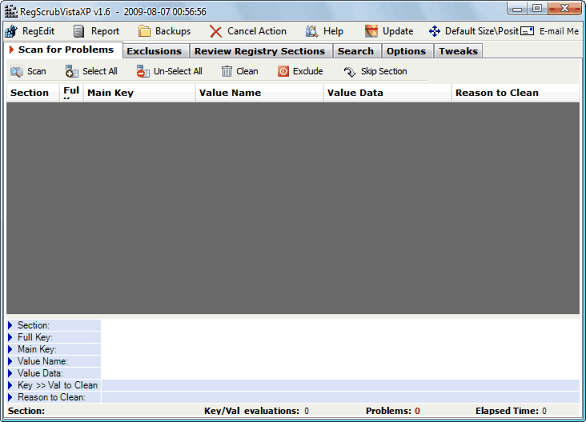
Task: Click the Select All icon
Action: click(71, 71)
